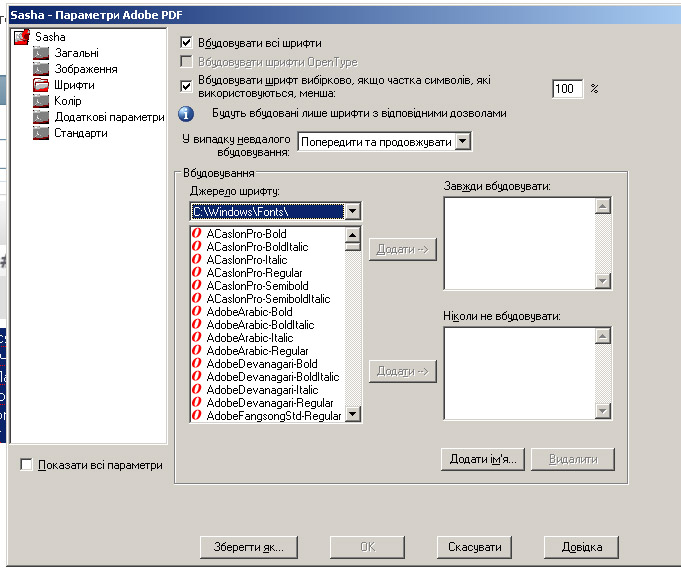
Task: Open the font source C:\Windows\Fonts\ dropdown
Action: [352, 211]
